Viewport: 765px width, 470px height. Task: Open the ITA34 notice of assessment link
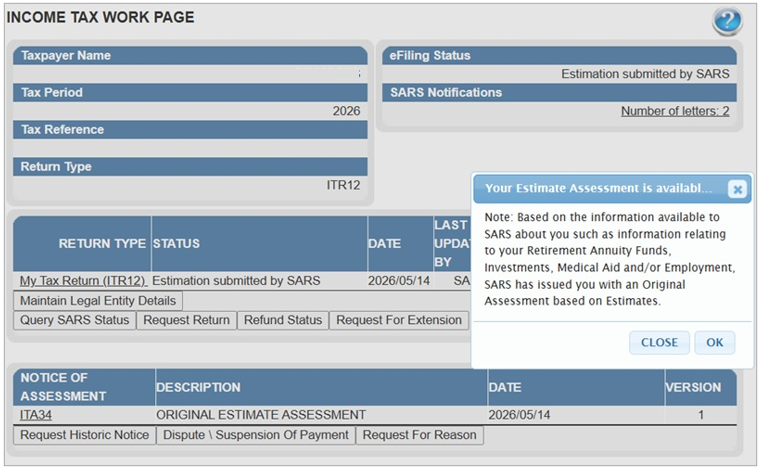point(36,415)
